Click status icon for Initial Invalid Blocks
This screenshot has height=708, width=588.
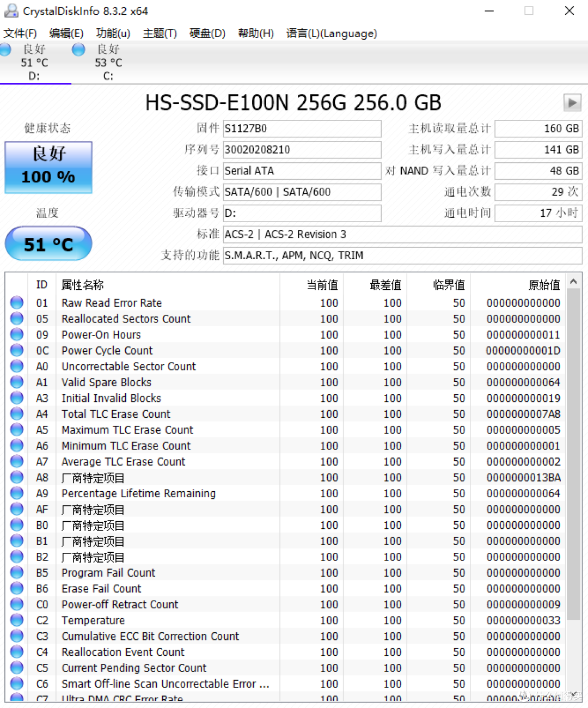(17, 398)
